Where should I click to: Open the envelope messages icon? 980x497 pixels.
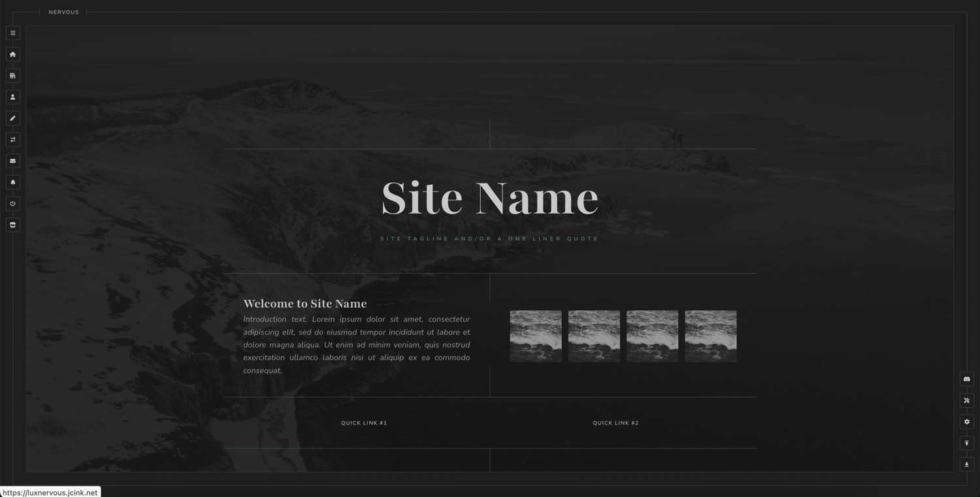tap(12, 161)
